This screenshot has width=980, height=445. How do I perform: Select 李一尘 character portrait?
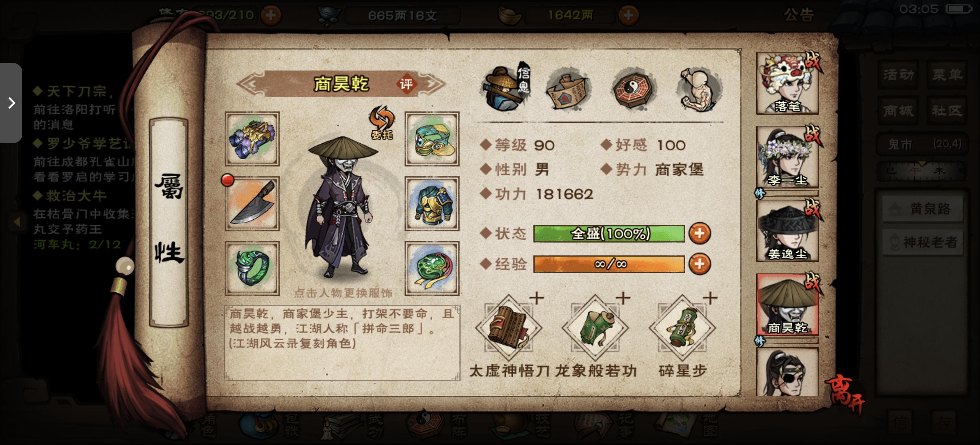point(787,157)
